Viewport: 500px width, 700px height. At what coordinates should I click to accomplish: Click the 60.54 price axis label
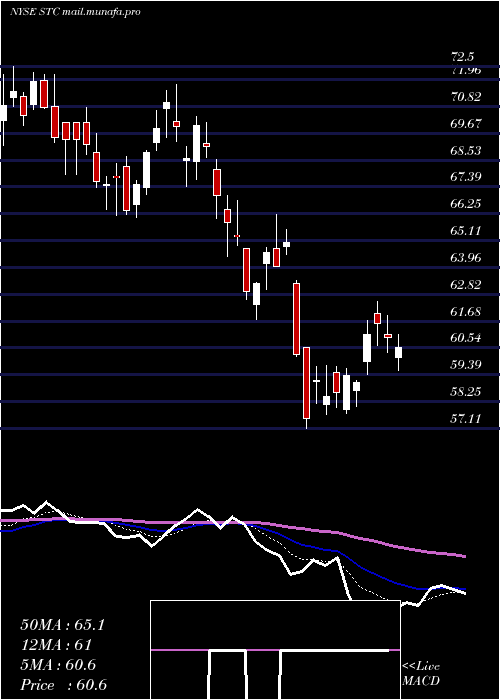[466, 338]
